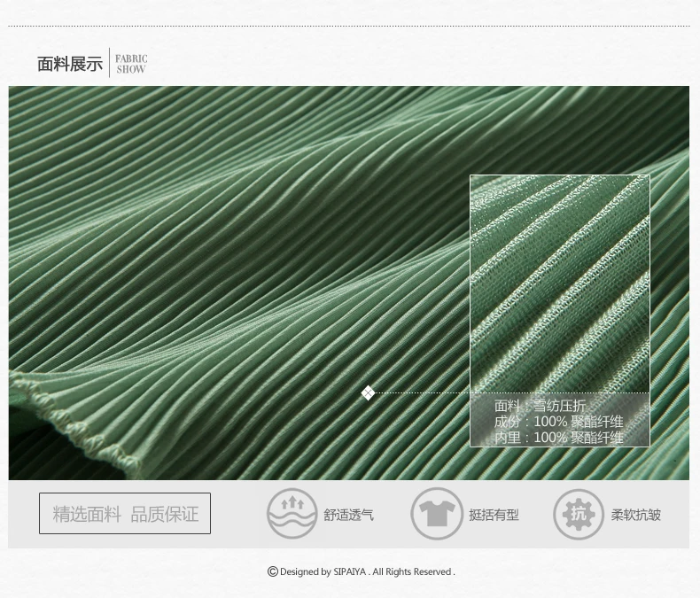
Task: Click the diamond marker on the fabric
Action: (x=368, y=393)
